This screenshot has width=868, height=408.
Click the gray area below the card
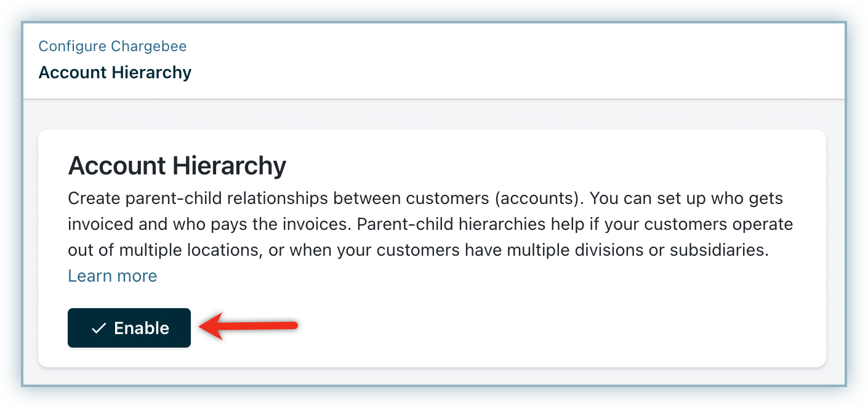click(432, 377)
